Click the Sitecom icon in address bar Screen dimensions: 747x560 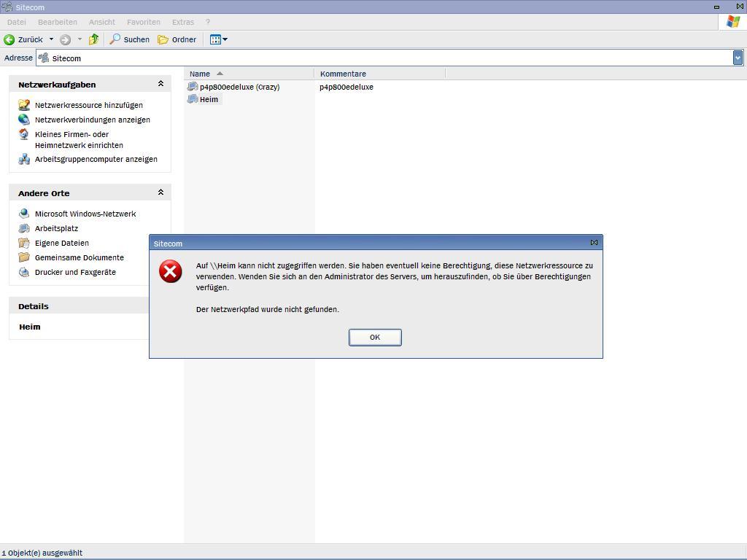click(x=44, y=58)
